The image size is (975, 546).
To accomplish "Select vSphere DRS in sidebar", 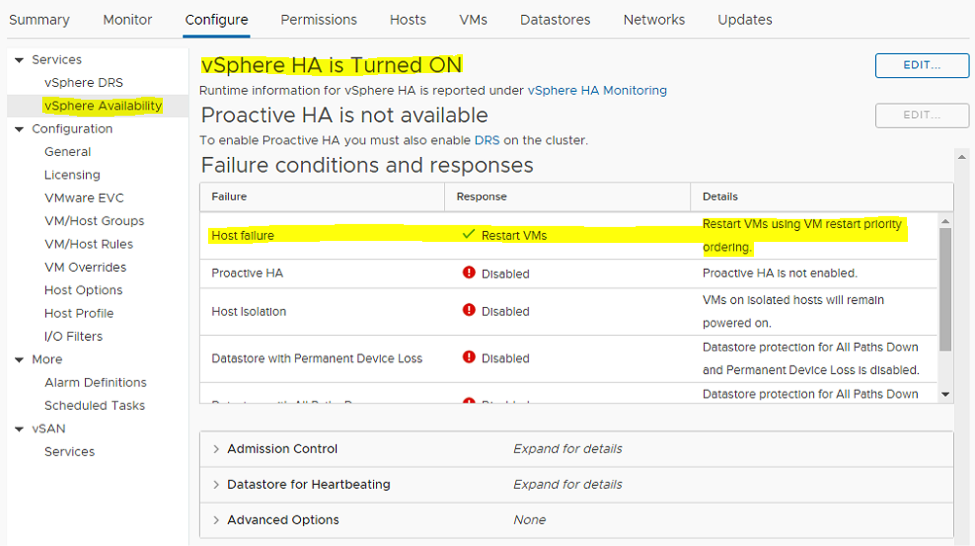I will (83, 83).
